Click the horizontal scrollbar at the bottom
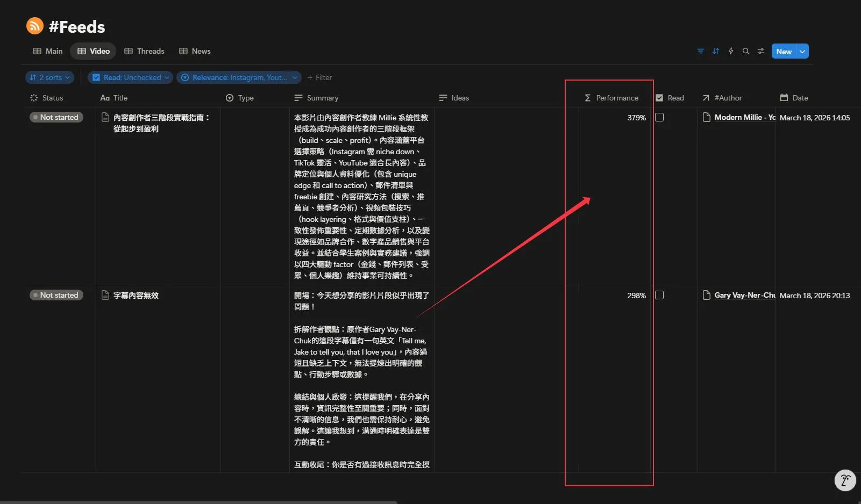The height and width of the screenshot is (504, 861). pyautogui.click(x=198, y=502)
